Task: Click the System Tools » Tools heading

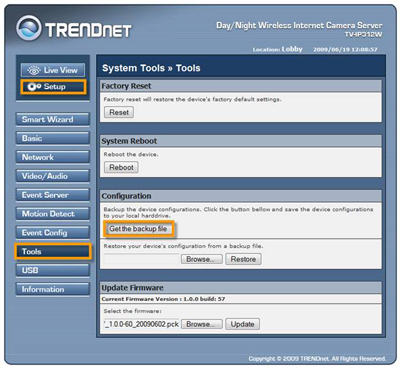Action: 151,68
